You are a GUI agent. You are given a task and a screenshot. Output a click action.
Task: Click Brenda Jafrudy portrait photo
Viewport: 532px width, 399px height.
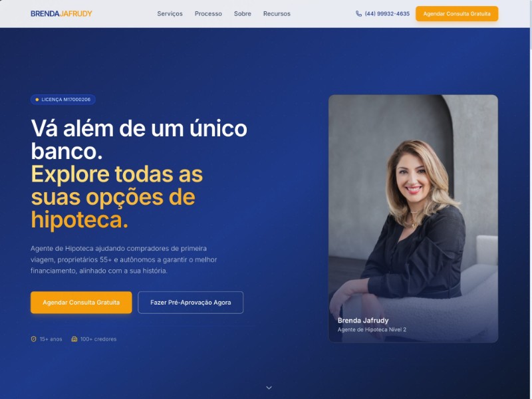tap(413, 219)
